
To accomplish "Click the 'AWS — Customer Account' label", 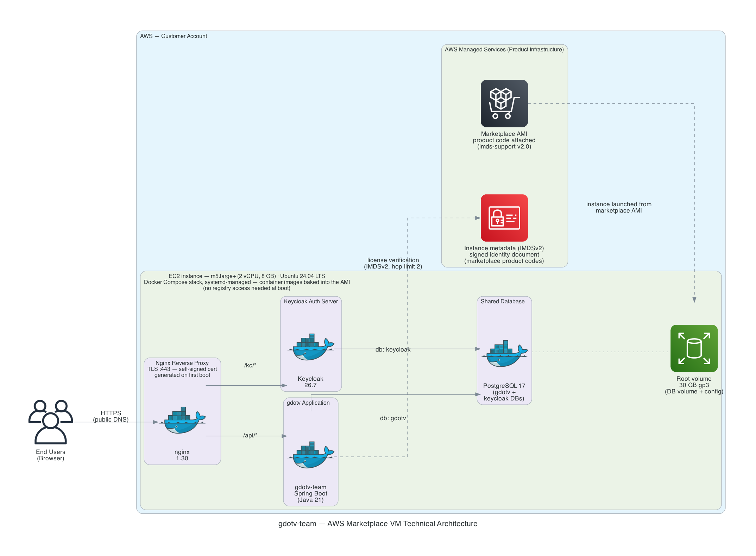I will pos(174,36).
